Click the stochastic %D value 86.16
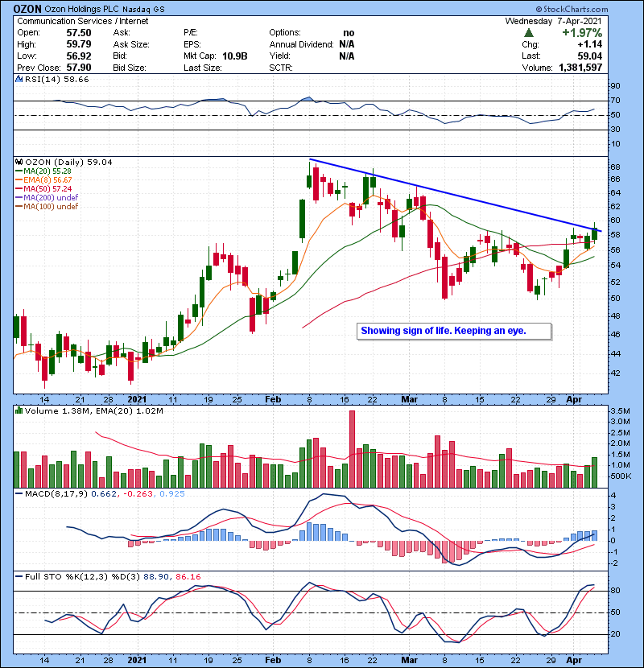The width and height of the screenshot is (644, 668). (x=188, y=577)
